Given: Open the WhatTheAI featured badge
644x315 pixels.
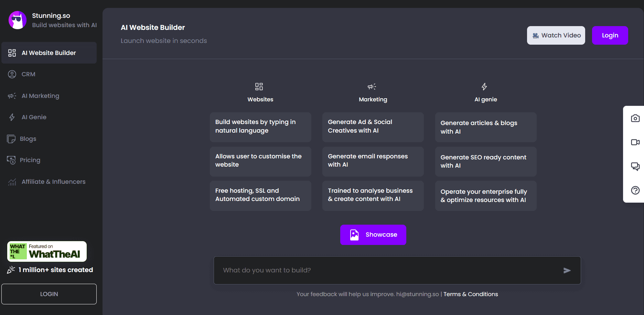Looking at the screenshot, I should pos(47,251).
